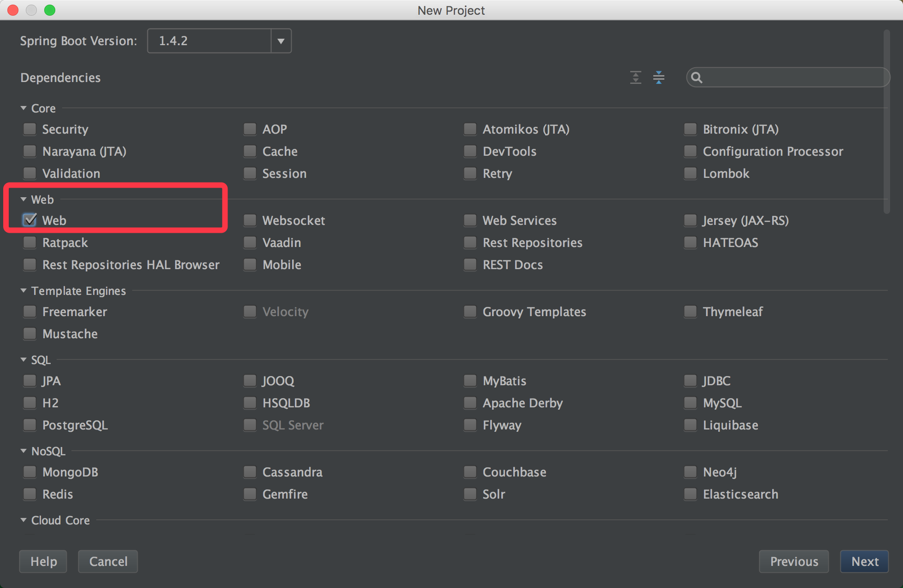Check the Websocket option
Viewport: 903px width, 588px height.
tap(250, 220)
